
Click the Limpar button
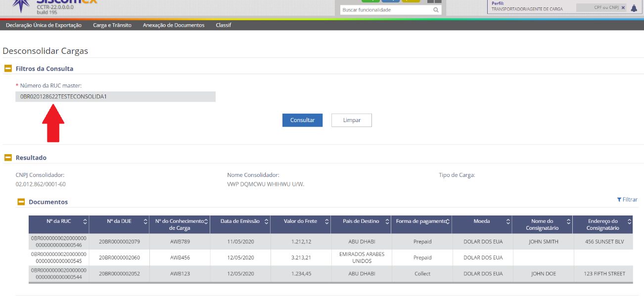click(x=351, y=120)
